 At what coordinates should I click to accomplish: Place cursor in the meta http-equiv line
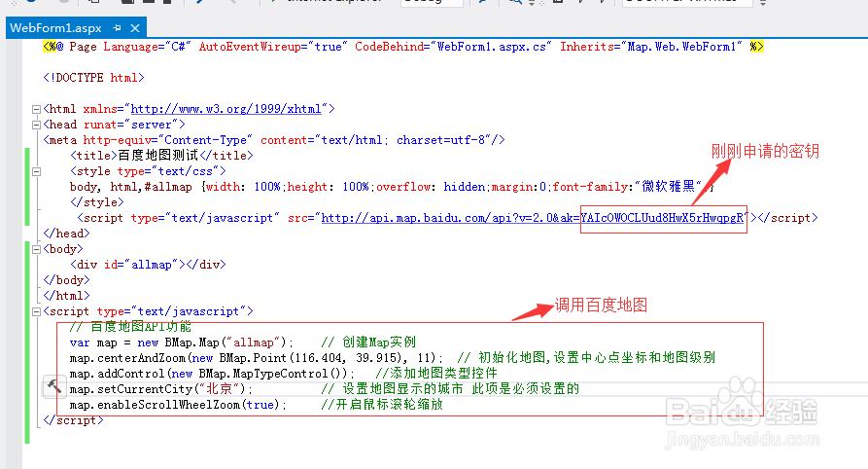tap(274, 140)
